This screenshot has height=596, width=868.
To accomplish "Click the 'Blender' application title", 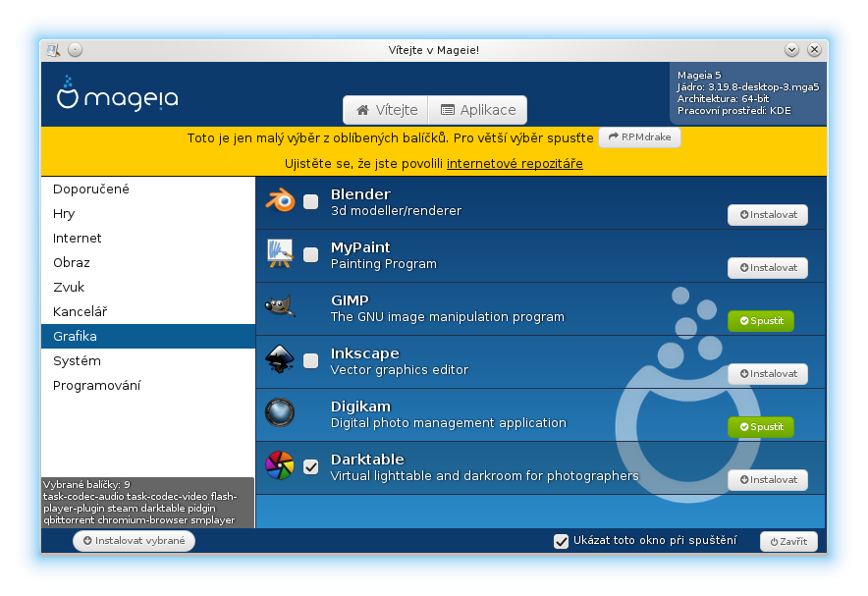I will [360, 194].
